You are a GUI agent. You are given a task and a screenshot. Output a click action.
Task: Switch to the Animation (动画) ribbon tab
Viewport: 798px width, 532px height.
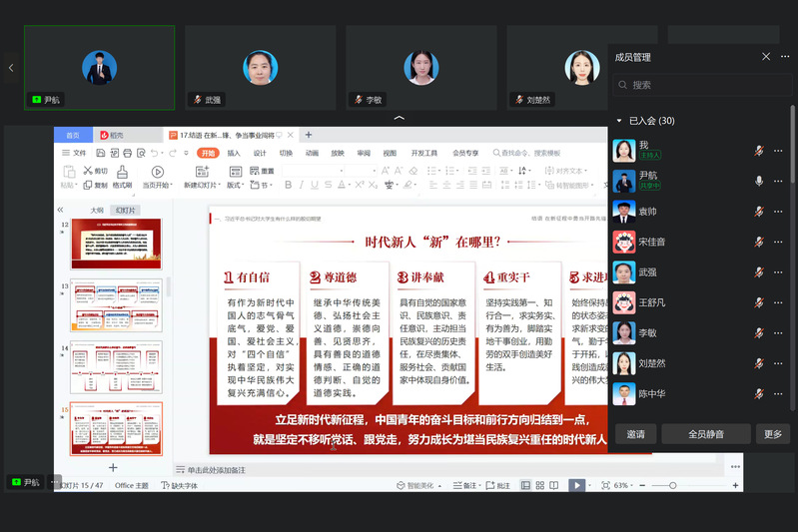point(312,153)
